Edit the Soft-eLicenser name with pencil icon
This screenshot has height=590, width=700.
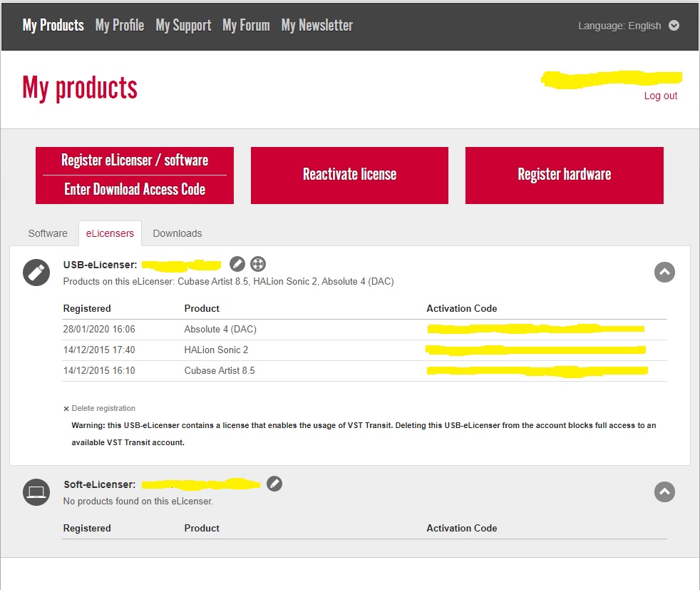[274, 484]
